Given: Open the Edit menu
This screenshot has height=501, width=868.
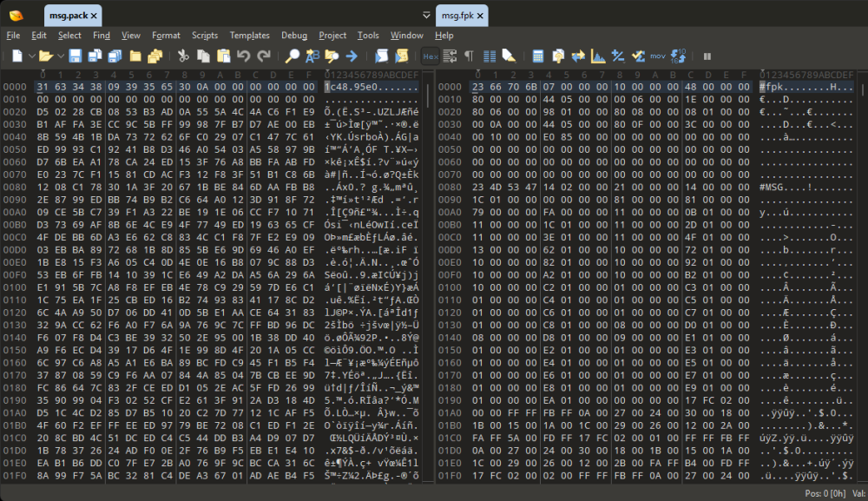Looking at the screenshot, I should pos(39,35).
